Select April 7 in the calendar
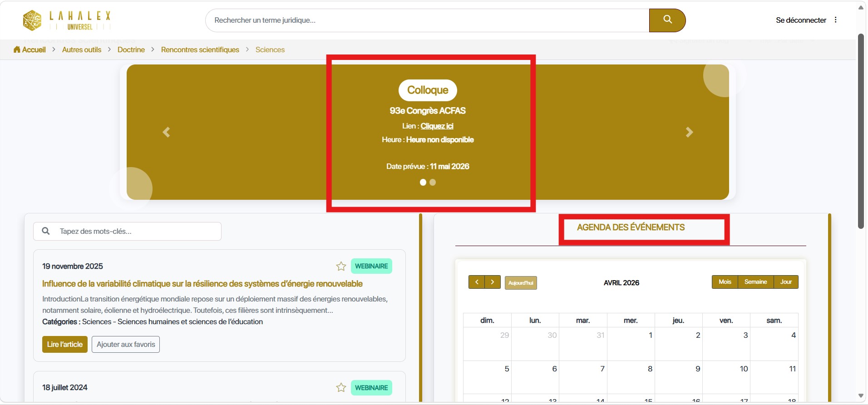 (x=583, y=378)
